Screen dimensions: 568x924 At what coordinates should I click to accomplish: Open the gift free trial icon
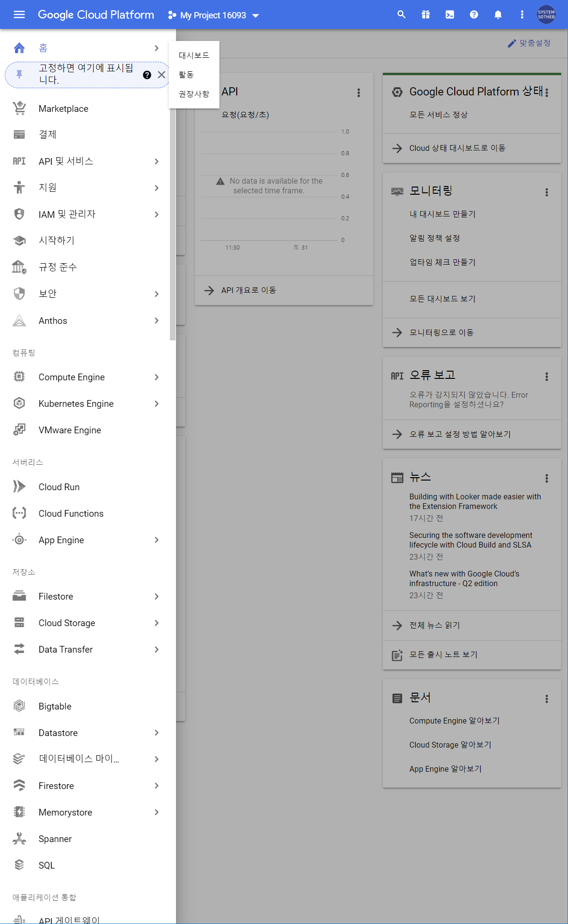point(425,14)
